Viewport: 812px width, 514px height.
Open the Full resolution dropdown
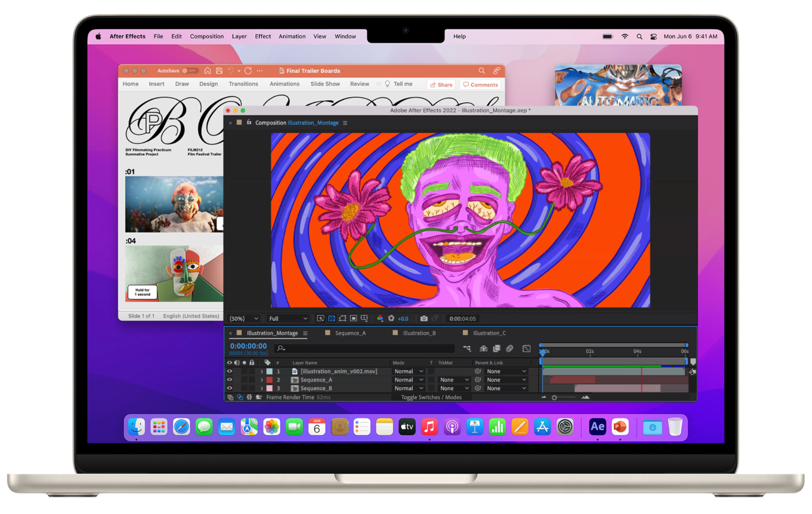(288, 319)
